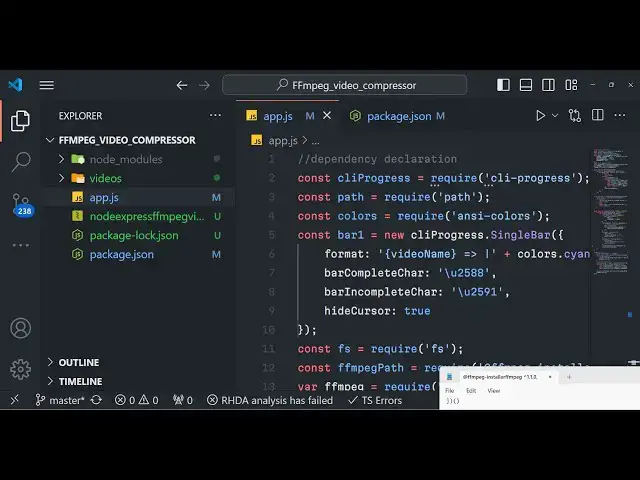Open the Accounts menu icon
This screenshot has height=480, width=640.
tap(20, 328)
